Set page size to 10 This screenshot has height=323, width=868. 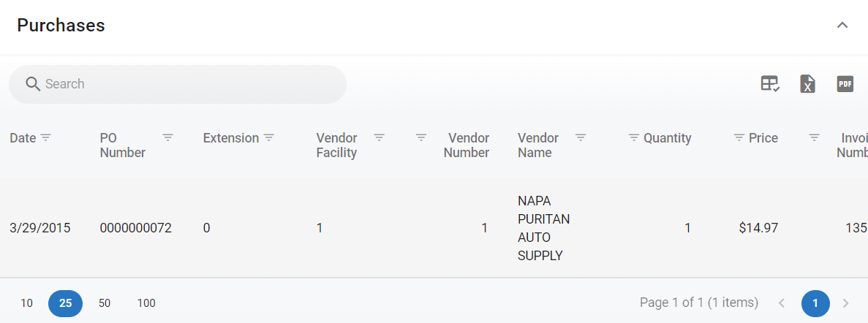tap(27, 303)
